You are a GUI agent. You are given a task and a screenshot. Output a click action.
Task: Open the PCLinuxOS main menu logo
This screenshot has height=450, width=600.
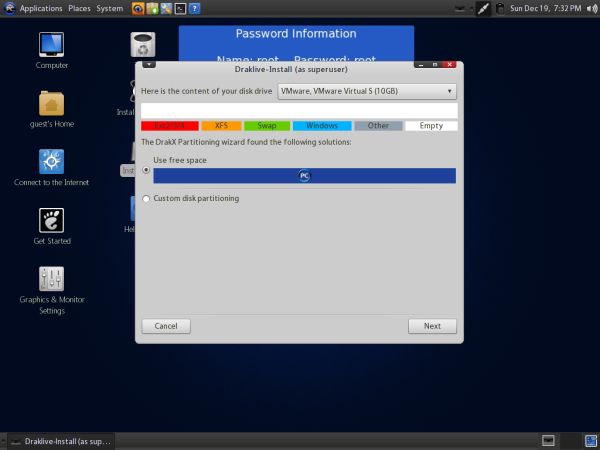(x=9, y=8)
